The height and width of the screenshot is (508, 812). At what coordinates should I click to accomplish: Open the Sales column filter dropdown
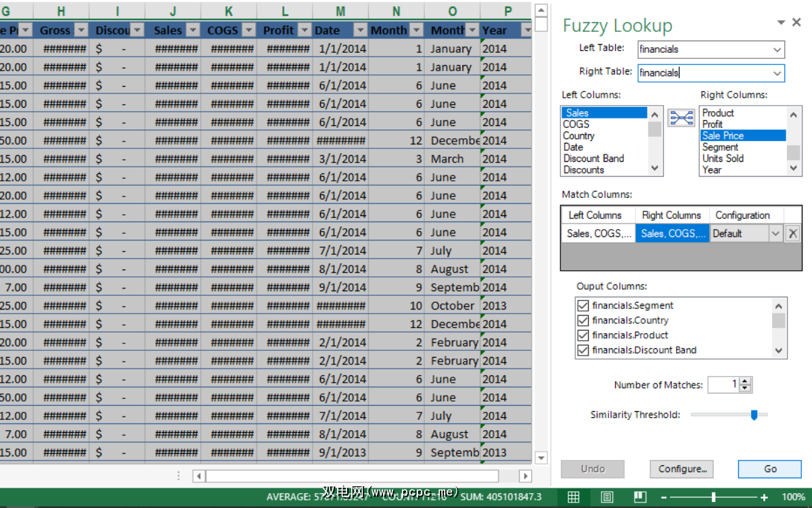(192, 30)
